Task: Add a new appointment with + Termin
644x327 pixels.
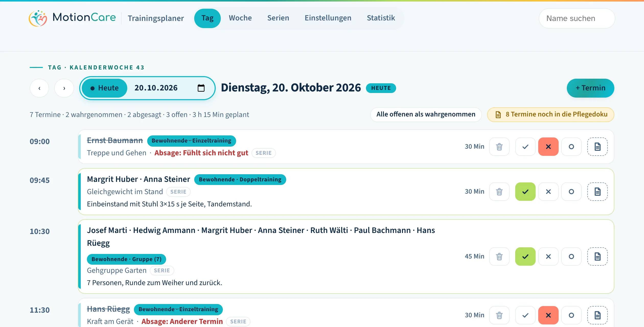Action: (x=590, y=88)
